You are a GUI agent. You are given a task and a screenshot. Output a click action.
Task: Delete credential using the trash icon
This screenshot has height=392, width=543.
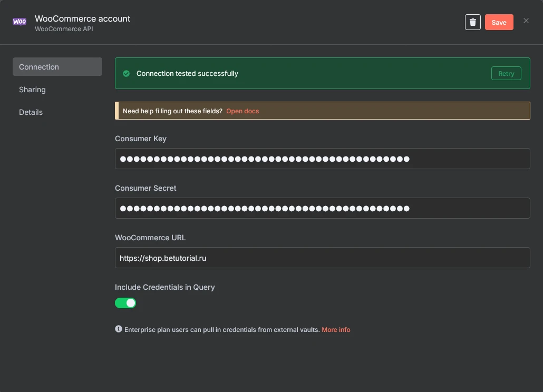click(x=472, y=22)
